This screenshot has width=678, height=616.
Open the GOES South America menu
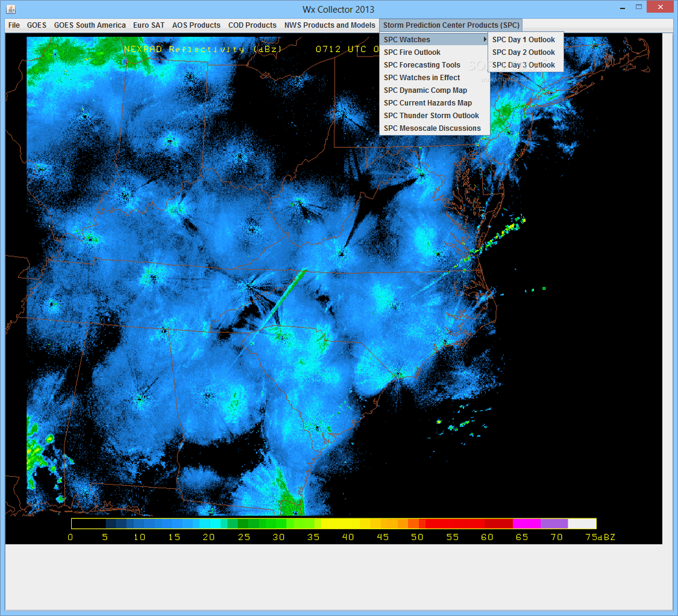pyautogui.click(x=90, y=25)
